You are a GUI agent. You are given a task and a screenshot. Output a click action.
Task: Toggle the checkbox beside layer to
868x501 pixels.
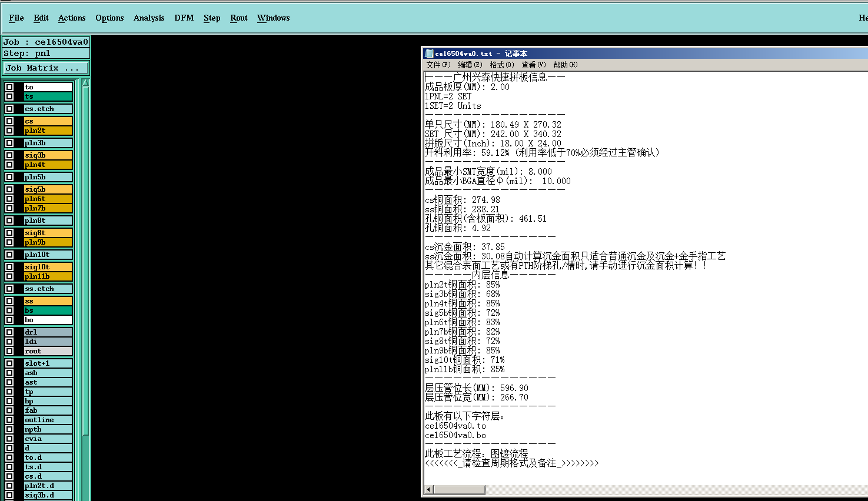9,87
